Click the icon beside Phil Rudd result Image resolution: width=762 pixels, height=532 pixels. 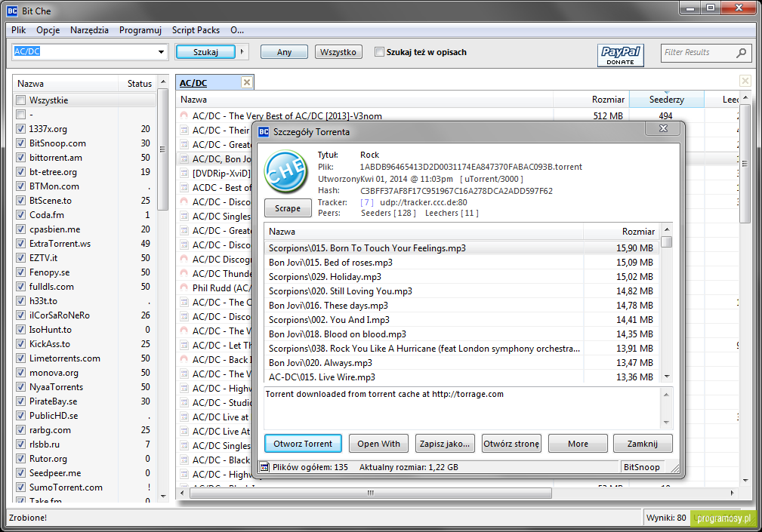pos(184,288)
